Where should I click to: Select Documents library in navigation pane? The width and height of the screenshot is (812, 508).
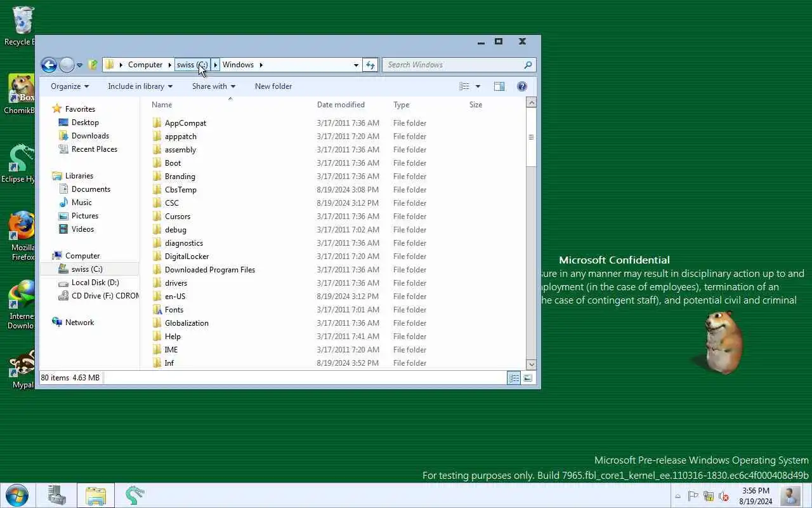(x=91, y=189)
